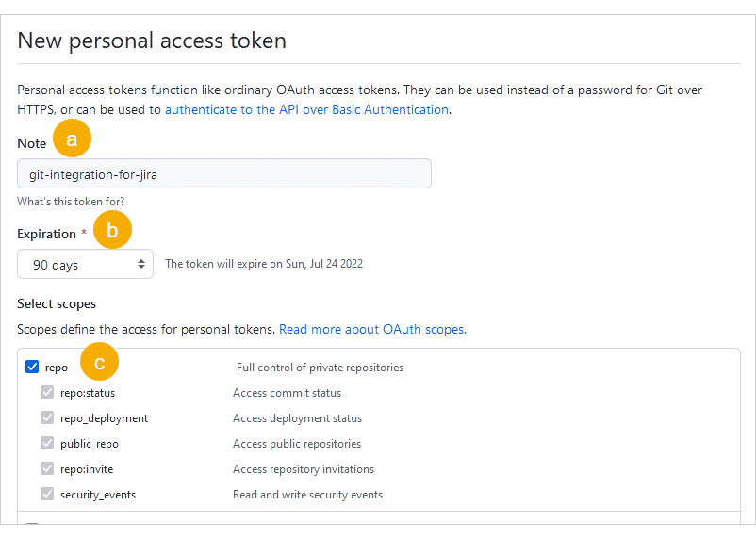Open 'Read more about OAuth scopes' link

tap(371, 329)
